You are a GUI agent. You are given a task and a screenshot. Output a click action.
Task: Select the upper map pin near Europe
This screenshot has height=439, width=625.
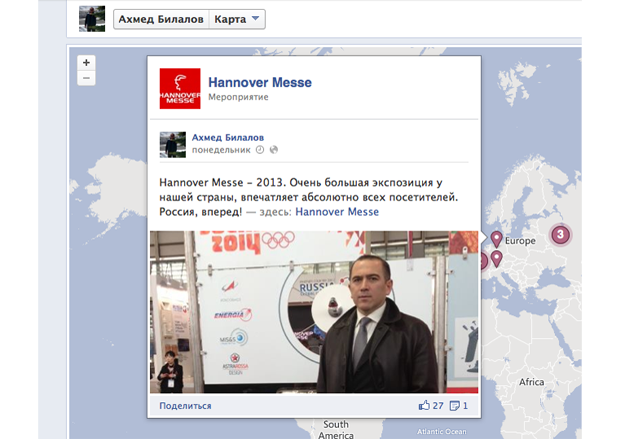tap(496, 239)
